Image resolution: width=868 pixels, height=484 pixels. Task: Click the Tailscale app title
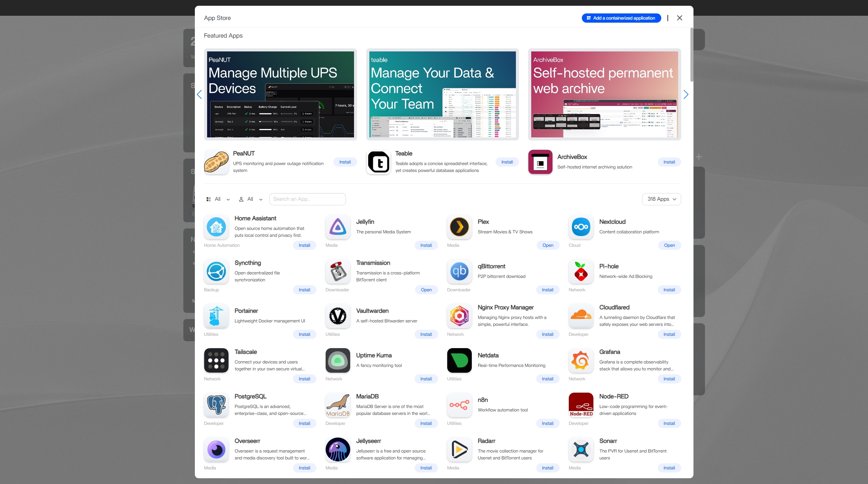click(x=245, y=352)
